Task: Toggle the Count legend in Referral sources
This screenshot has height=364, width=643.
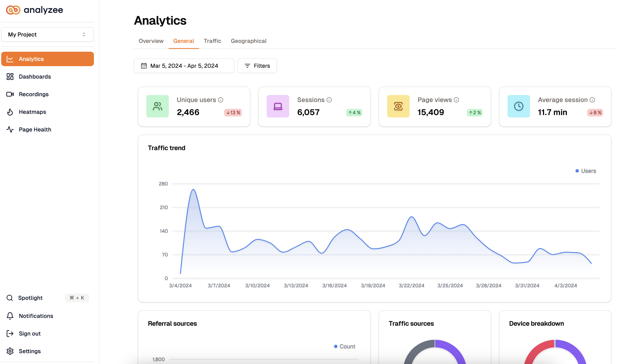Action: click(345, 347)
